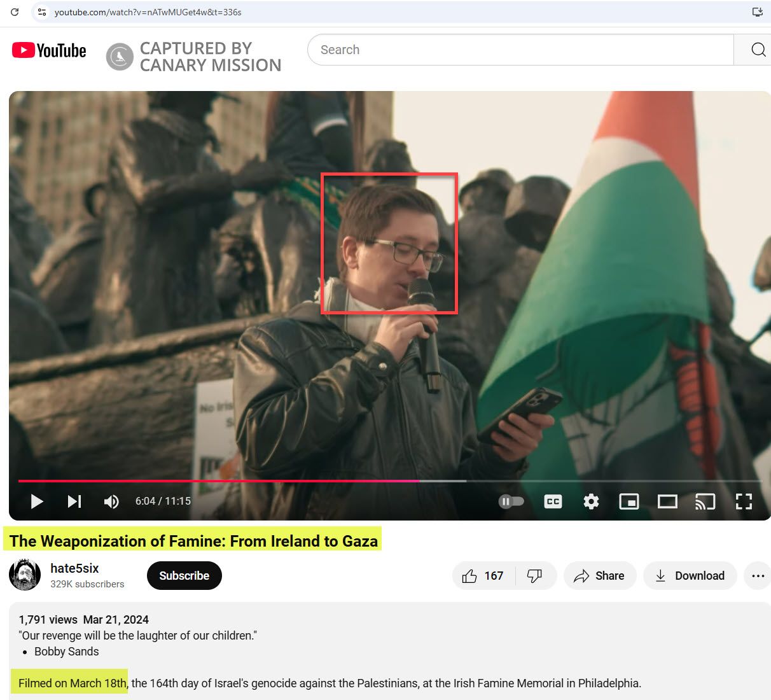Screen dimensions: 771x700
Task: Enter fullscreen mode
Action: [x=743, y=501]
